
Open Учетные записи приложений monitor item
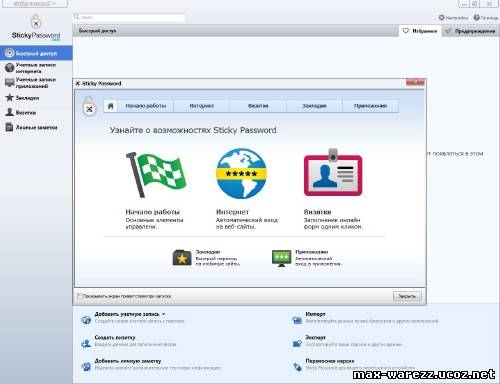coord(36,83)
